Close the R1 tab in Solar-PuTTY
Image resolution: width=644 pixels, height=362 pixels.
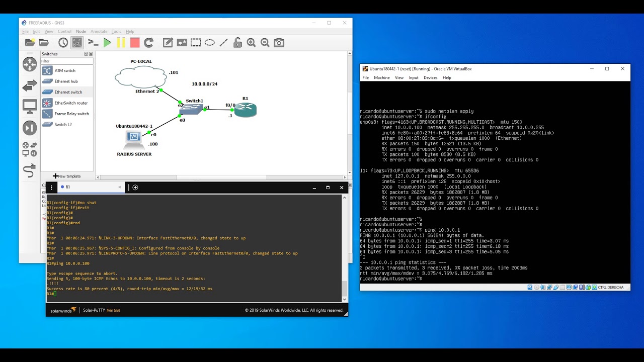click(x=120, y=187)
